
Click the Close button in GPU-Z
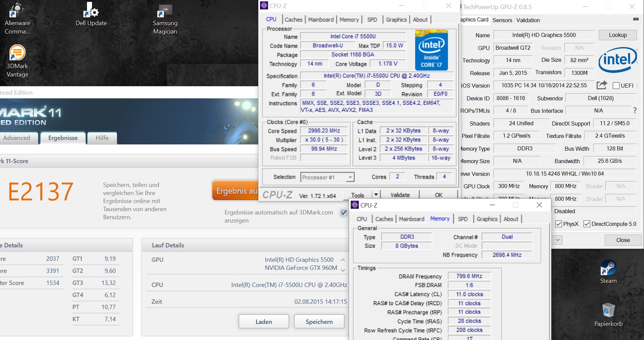[623, 240]
